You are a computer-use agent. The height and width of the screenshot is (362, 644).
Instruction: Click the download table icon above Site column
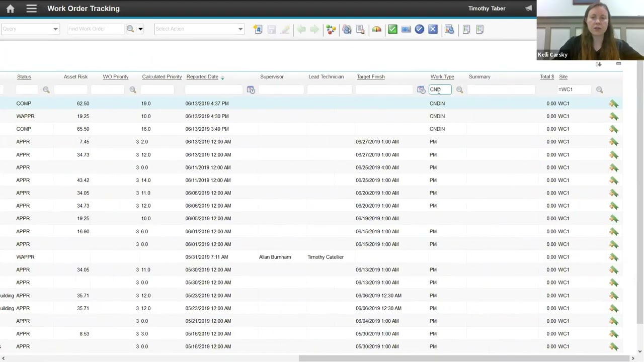598,64
